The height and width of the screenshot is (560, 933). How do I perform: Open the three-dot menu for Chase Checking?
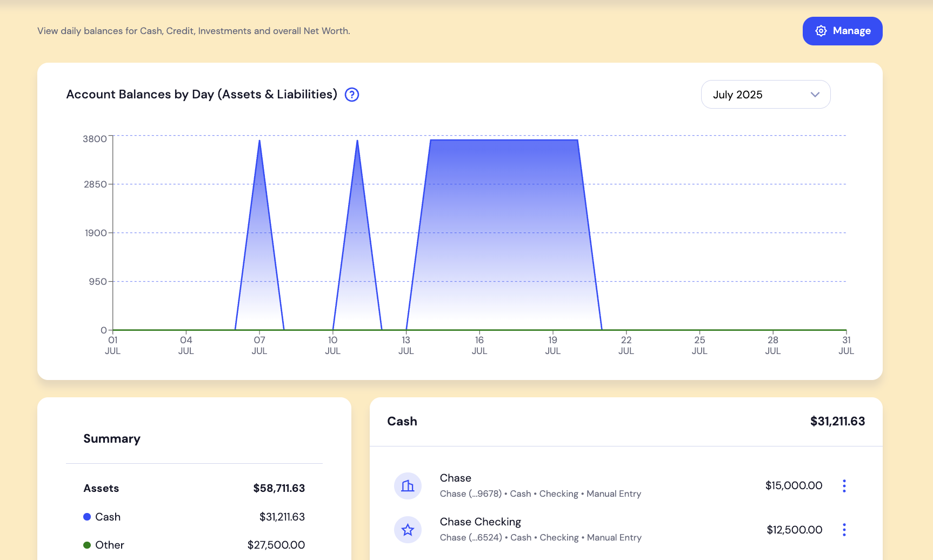click(844, 530)
